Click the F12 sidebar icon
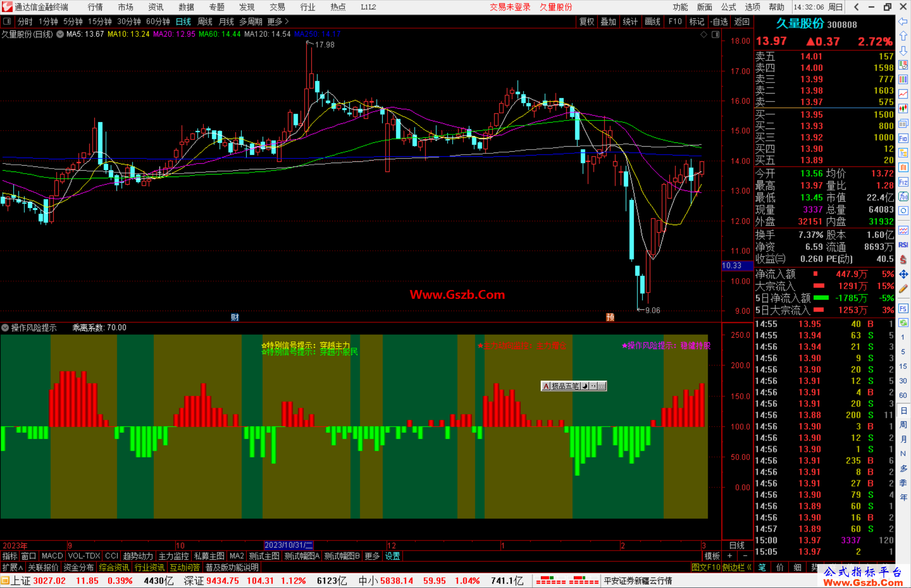911x588 pixels. click(x=903, y=182)
